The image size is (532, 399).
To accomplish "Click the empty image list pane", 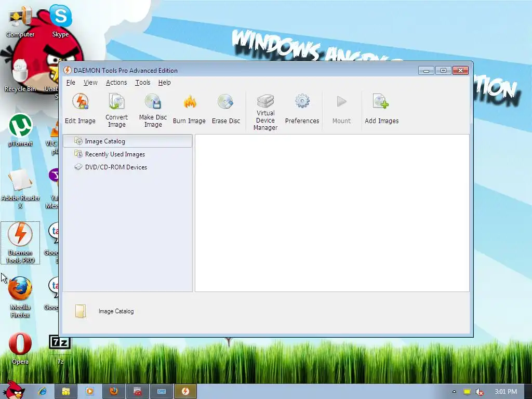I will 332,212.
